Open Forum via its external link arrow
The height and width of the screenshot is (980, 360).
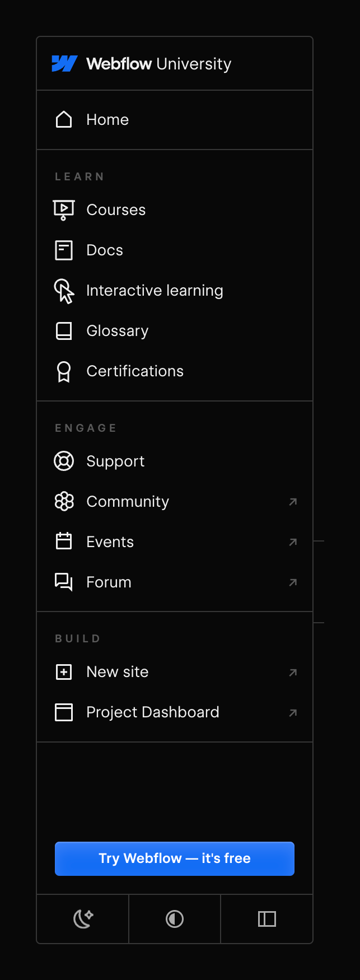[x=293, y=582]
